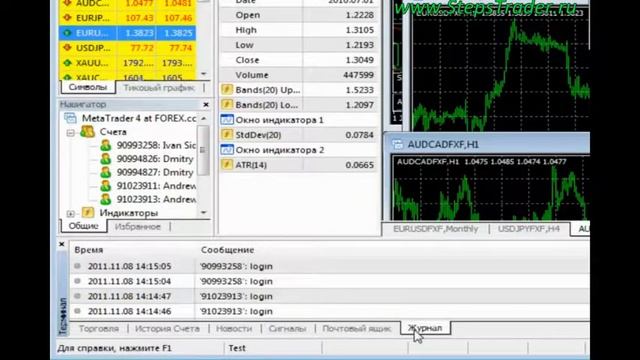Click the ATR(14) value 0.0665
Viewport: 640px width, 360px height.
pyautogui.click(x=359, y=165)
